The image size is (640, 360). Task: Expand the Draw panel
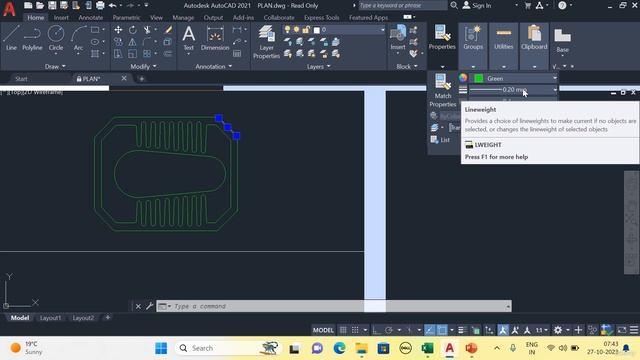click(x=55, y=66)
